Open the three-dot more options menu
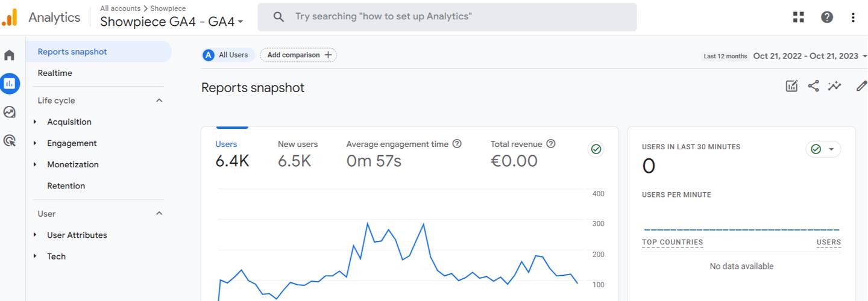This screenshot has width=868, height=301. [853, 17]
